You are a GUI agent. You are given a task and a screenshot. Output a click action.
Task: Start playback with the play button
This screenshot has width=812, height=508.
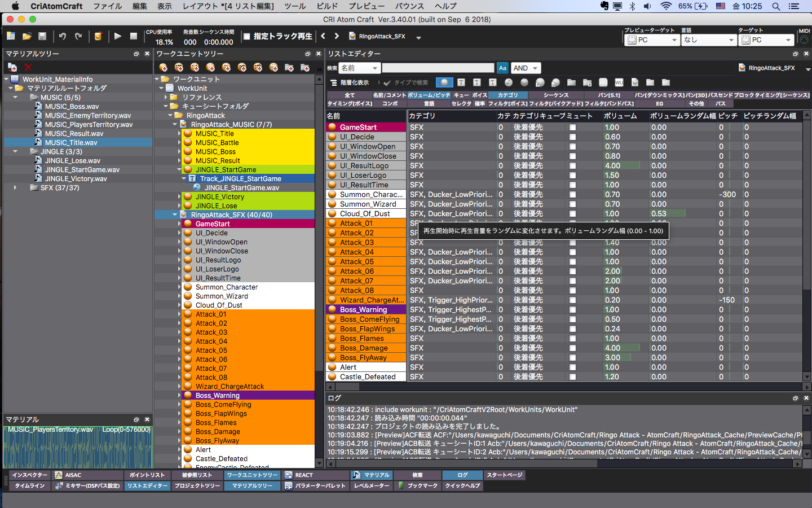tap(118, 36)
